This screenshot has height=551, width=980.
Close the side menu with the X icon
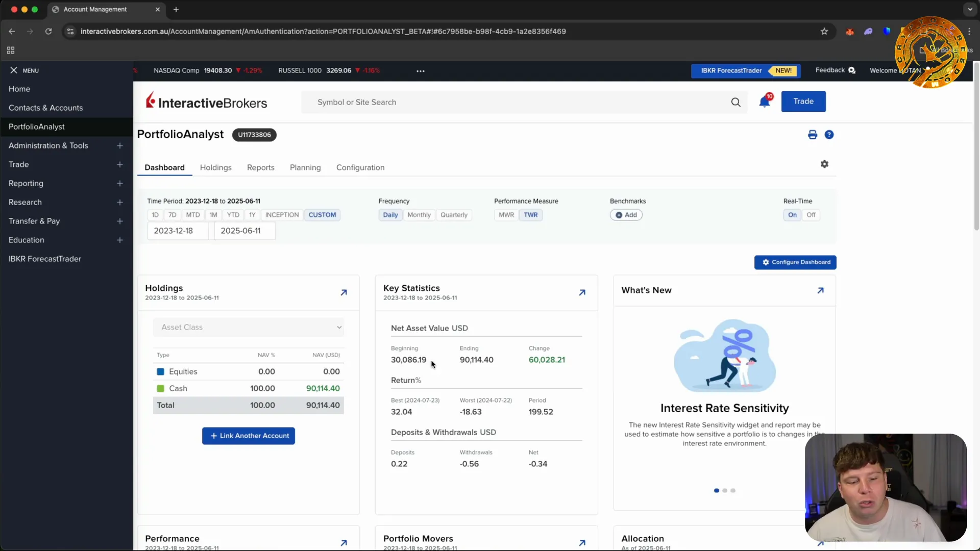[14, 70]
